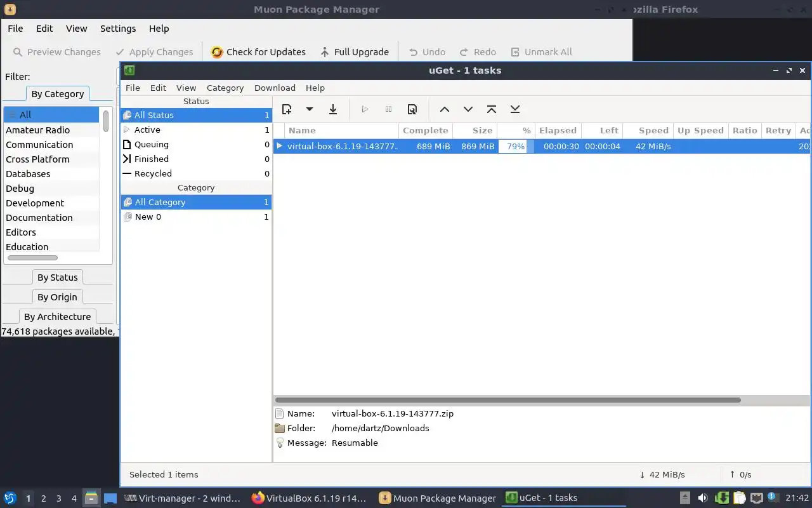
Task: Click network icon in system tray
Action: coord(756,498)
